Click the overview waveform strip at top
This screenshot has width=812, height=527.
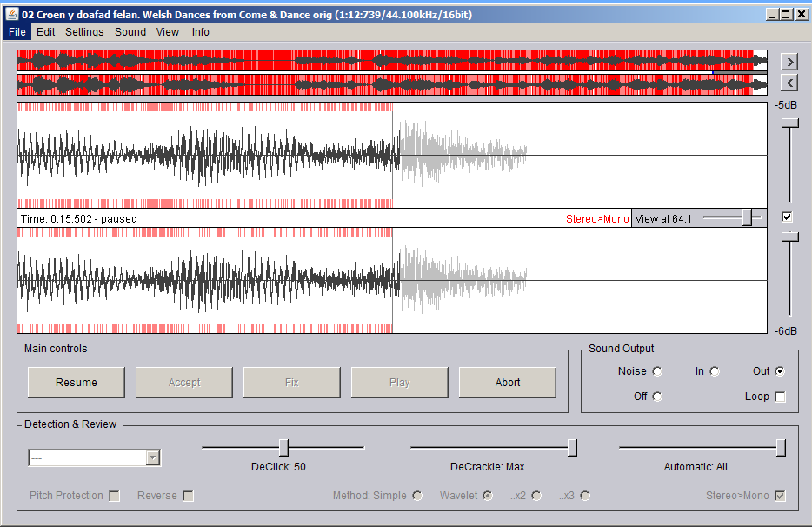click(x=391, y=71)
